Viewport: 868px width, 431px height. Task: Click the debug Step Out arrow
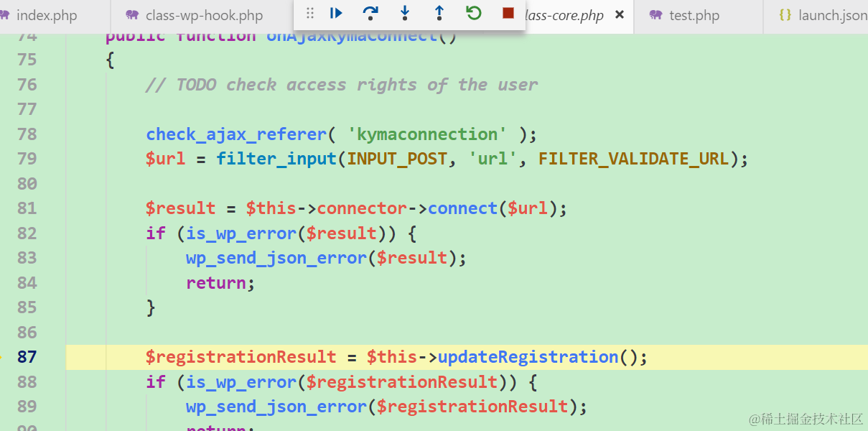[x=439, y=13]
